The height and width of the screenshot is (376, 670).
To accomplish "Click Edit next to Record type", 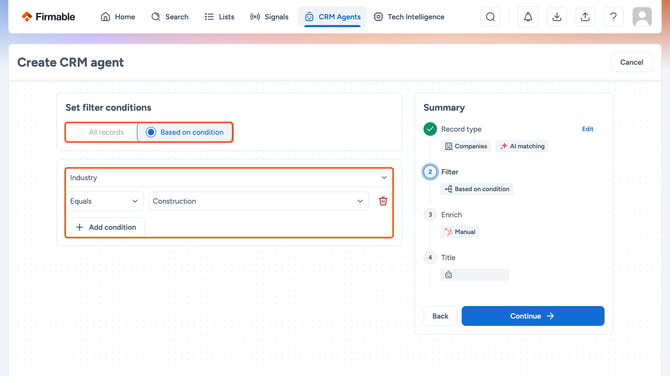I will point(588,129).
